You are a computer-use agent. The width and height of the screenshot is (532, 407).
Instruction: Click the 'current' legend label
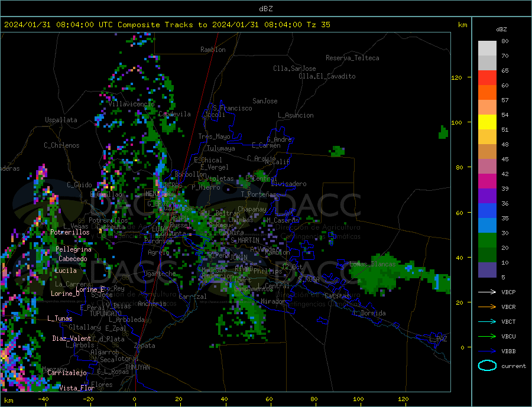[514, 366]
